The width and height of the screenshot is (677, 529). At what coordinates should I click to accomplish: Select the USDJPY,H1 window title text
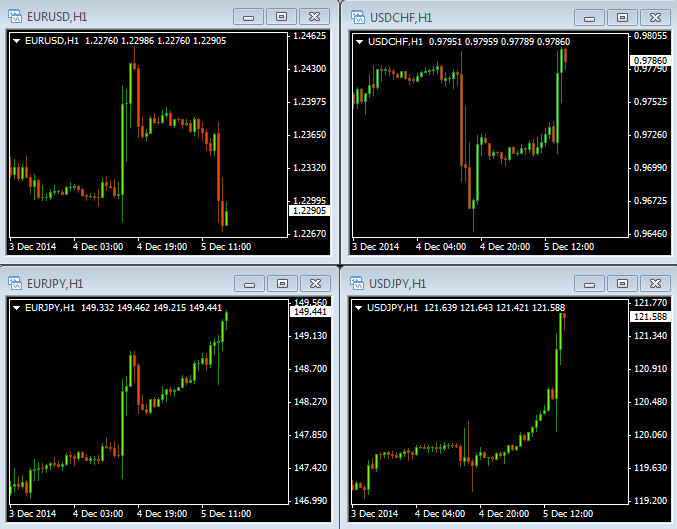coord(398,284)
